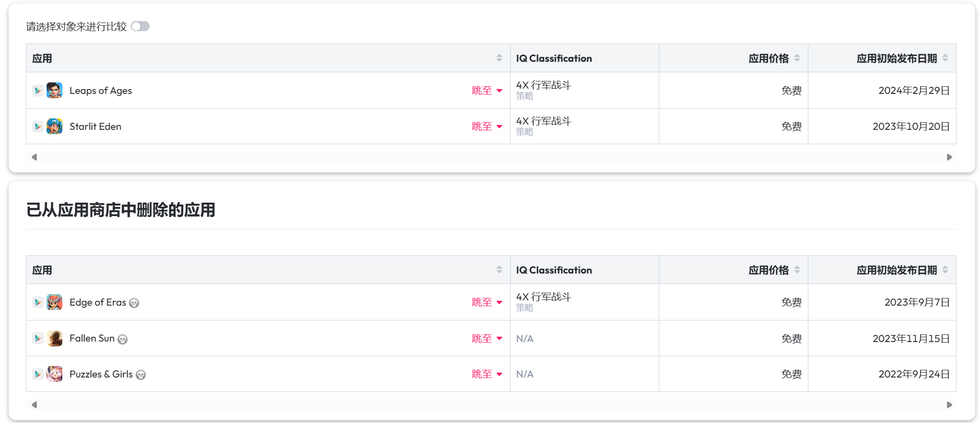Open the 跳至 dropdown for Puzzles & Girls

click(x=487, y=374)
